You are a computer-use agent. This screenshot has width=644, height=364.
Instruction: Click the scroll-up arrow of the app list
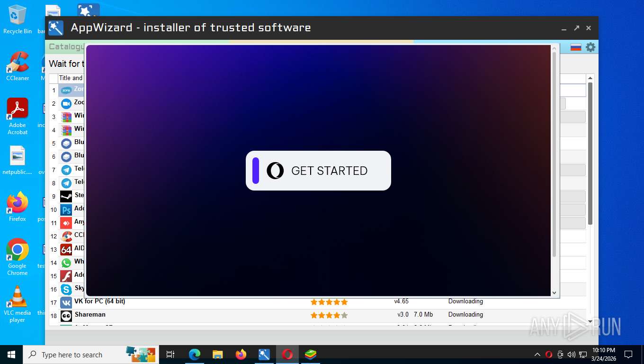tap(590, 78)
